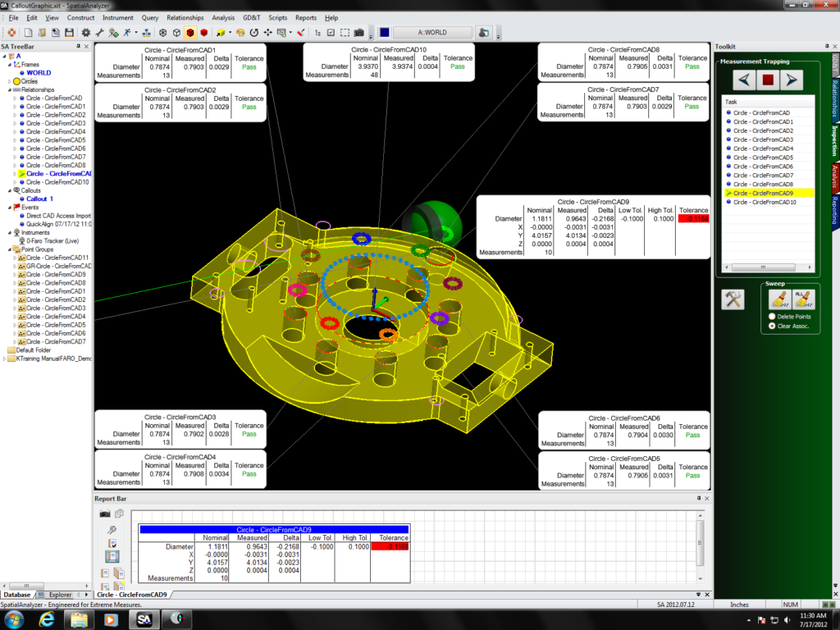Click the camera icon at the end of the main toolbar

click(358, 32)
